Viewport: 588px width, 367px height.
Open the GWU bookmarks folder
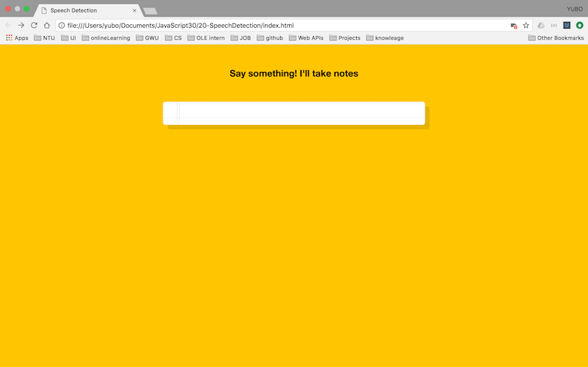click(147, 38)
